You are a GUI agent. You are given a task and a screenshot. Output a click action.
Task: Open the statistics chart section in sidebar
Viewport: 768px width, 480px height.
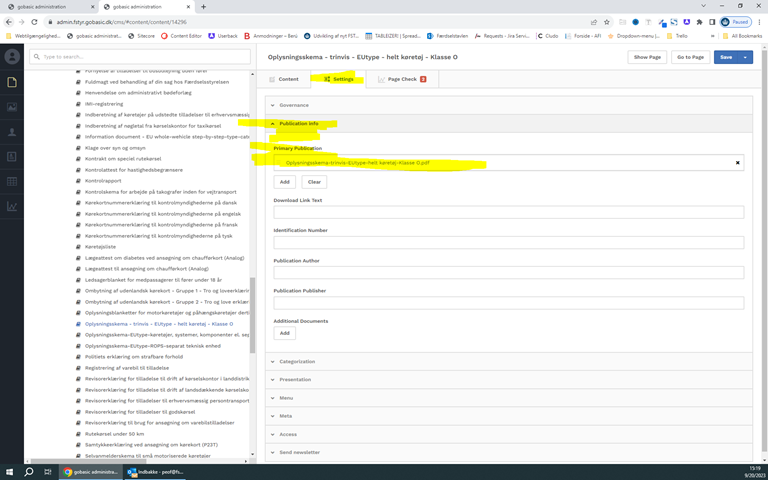pyautogui.click(x=12, y=207)
